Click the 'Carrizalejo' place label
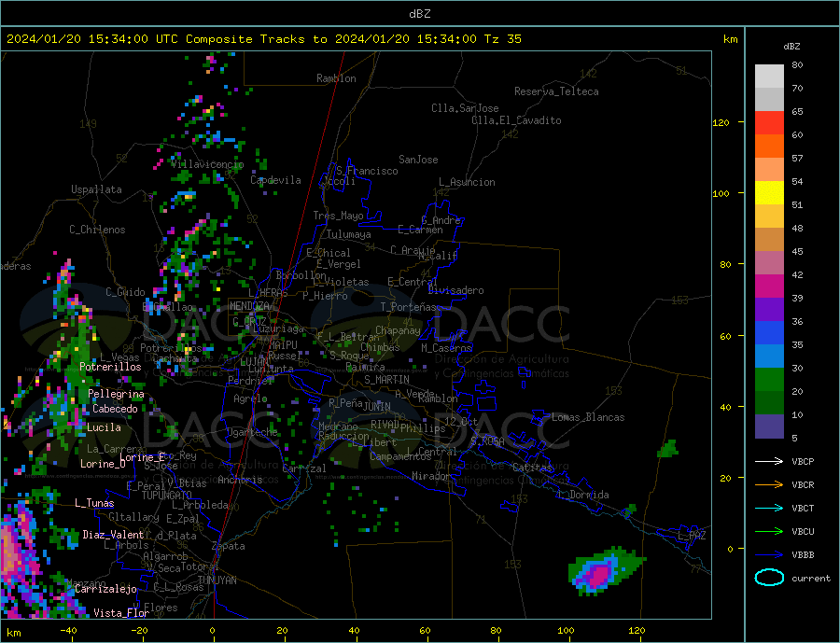This screenshot has height=643, width=840. click(105, 590)
